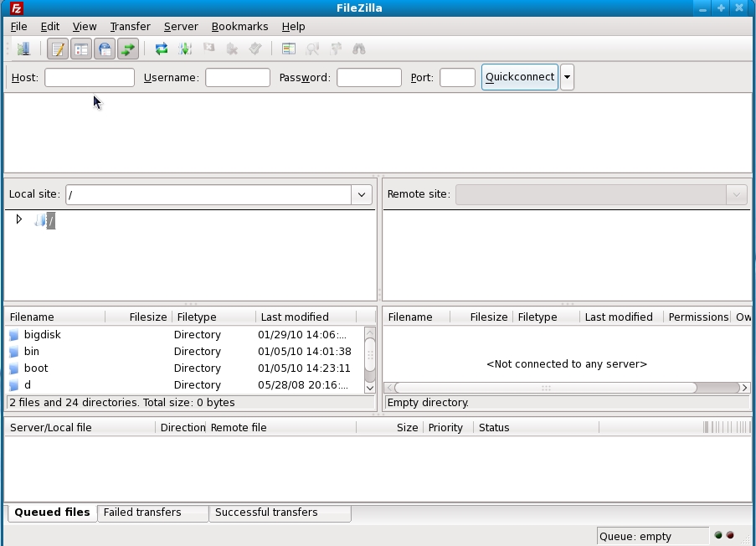Screen dimensions: 756x546
Task: Sort remote files by Permissions column
Action: click(x=697, y=317)
